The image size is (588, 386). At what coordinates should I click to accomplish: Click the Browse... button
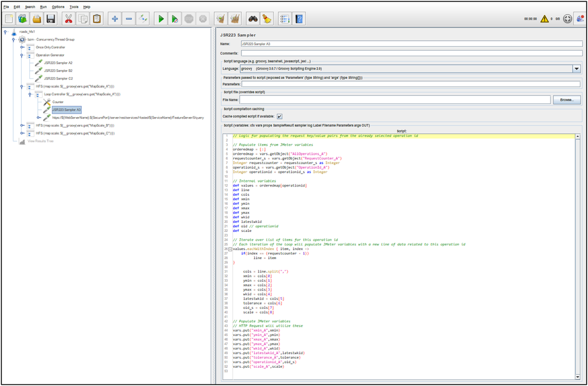tap(566, 100)
